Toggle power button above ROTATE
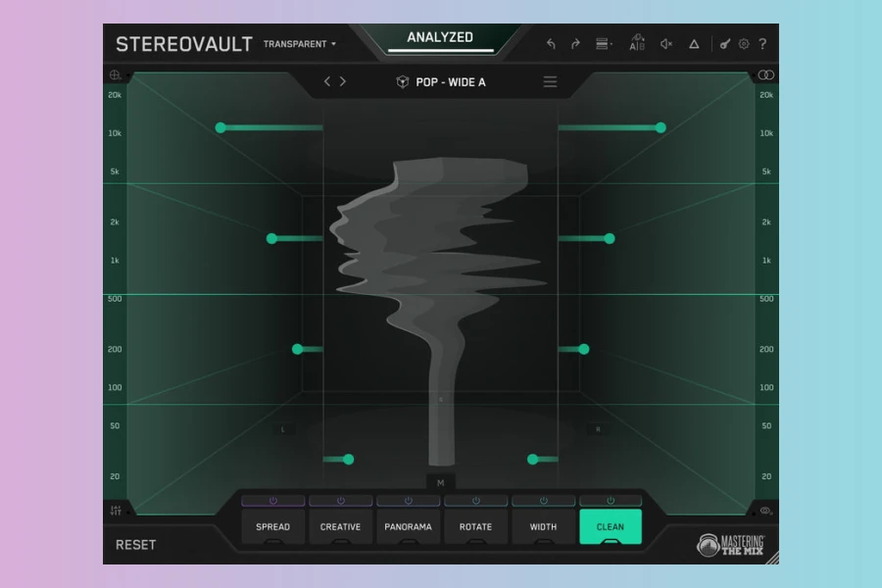 pos(476,500)
